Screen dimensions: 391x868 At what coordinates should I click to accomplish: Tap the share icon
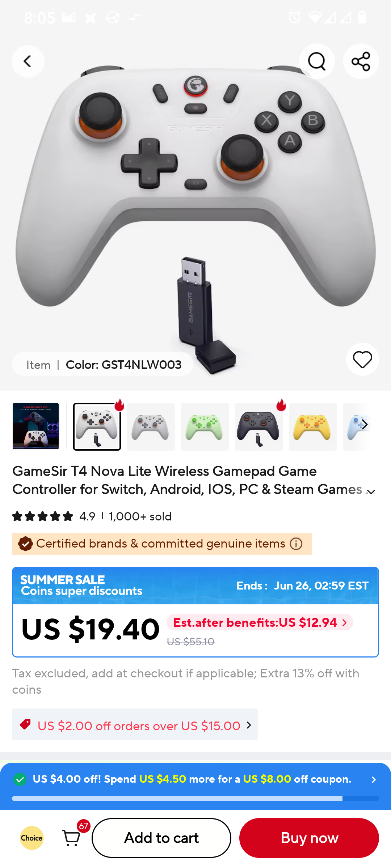pos(361,61)
